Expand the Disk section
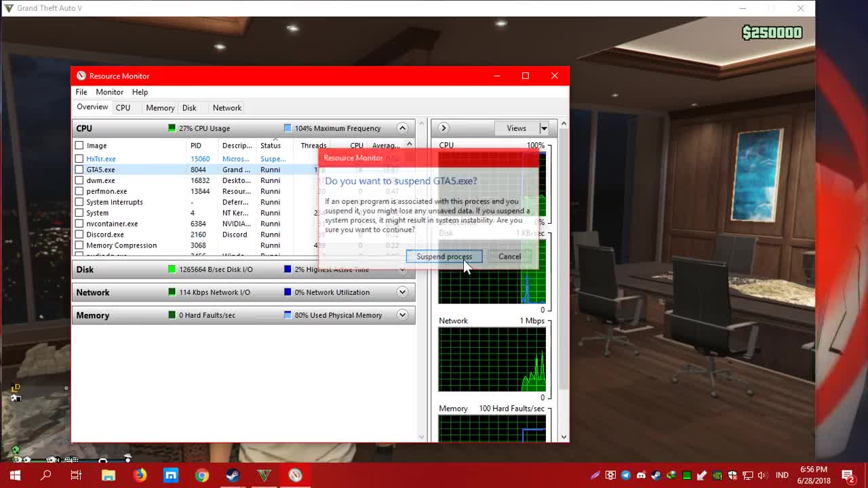This screenshot has height=488, width=868. (x=402, y=269)
